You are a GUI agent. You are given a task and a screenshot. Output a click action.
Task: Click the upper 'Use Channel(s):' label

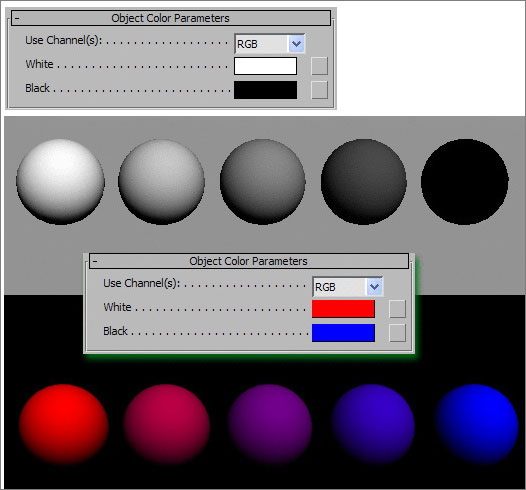(x=63, y=40)
